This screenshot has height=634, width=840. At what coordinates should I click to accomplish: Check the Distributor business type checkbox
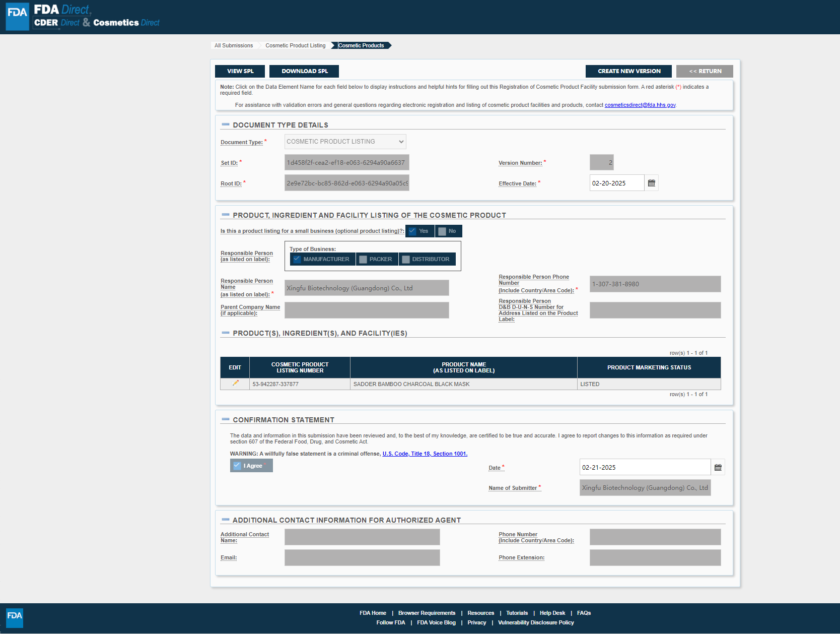coord(406,259)
